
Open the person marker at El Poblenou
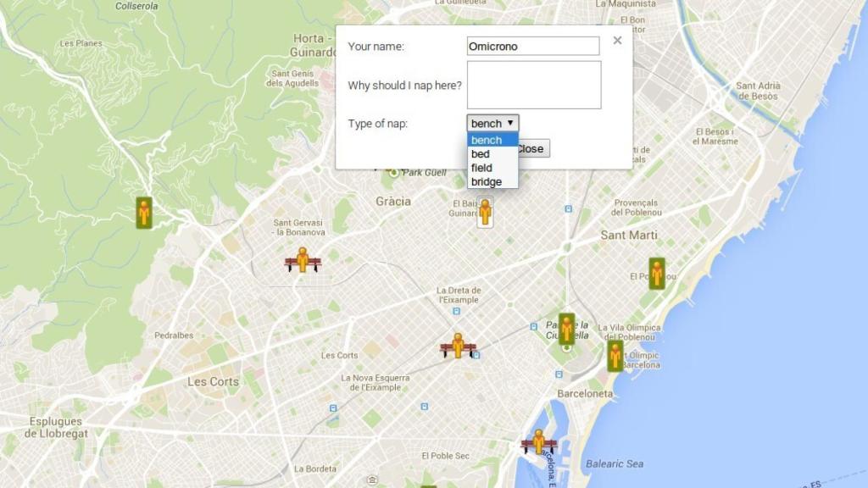(x=656, y=274)
